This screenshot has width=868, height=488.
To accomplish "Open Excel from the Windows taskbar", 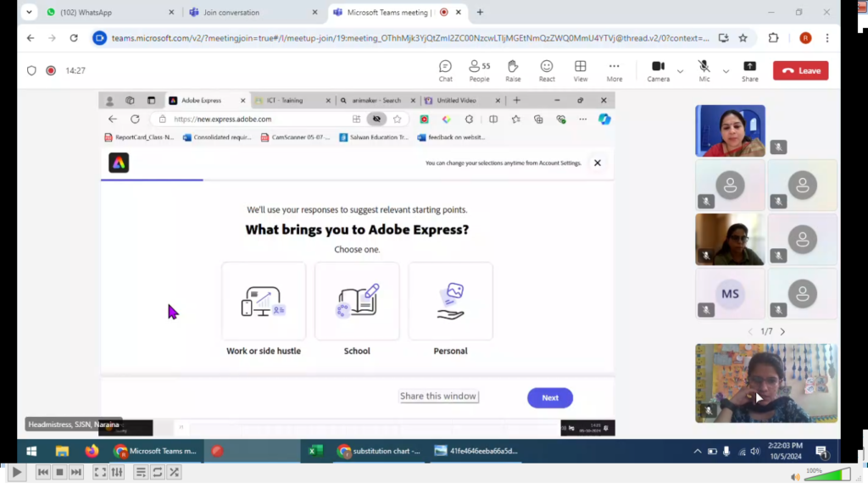I will 315,452.
